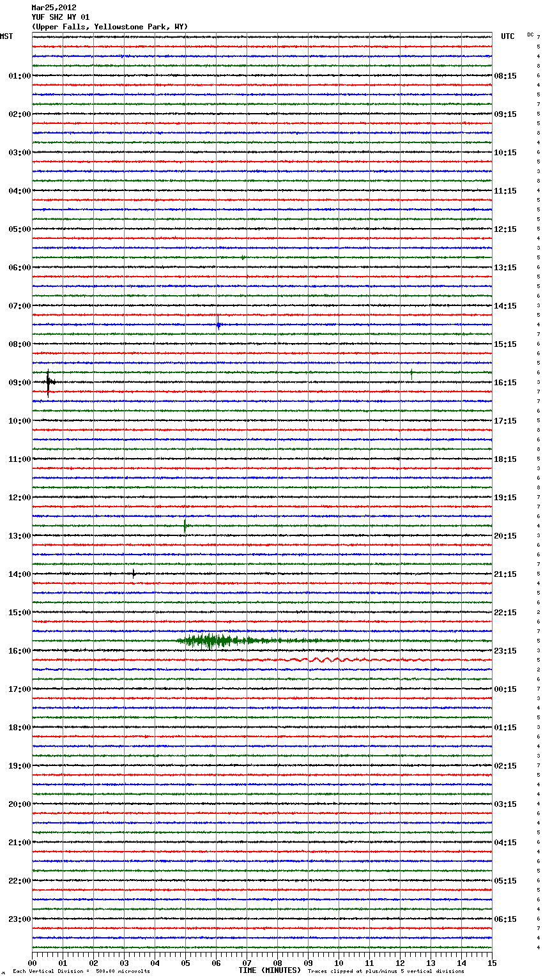Click the blue spike event after 07:00
The image size is (543, 980).
[x=218, y=324]
